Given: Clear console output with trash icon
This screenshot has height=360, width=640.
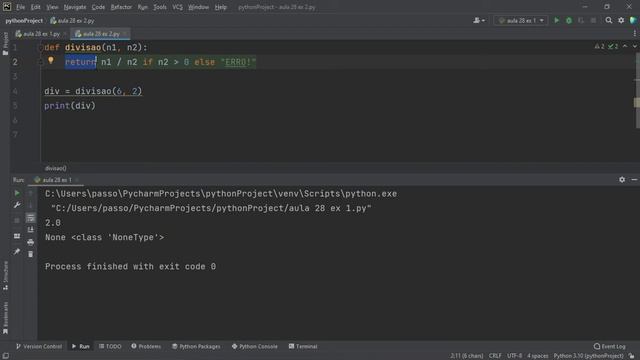Looking at the screenshot, I should point(31,254).
